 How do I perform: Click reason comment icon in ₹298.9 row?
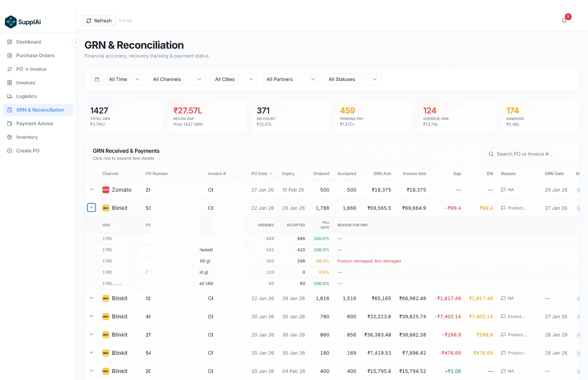pos(503,335)
